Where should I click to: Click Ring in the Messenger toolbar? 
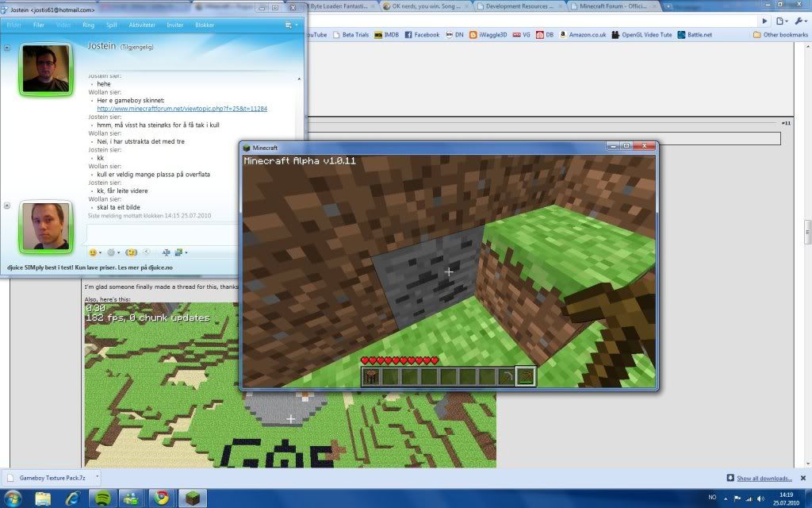pyautogui.click(x=88, y=25)
